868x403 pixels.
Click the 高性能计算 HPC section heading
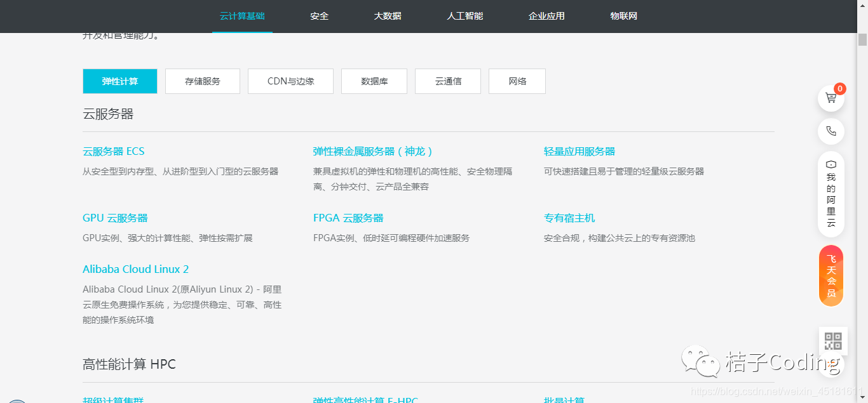[129, 364]
